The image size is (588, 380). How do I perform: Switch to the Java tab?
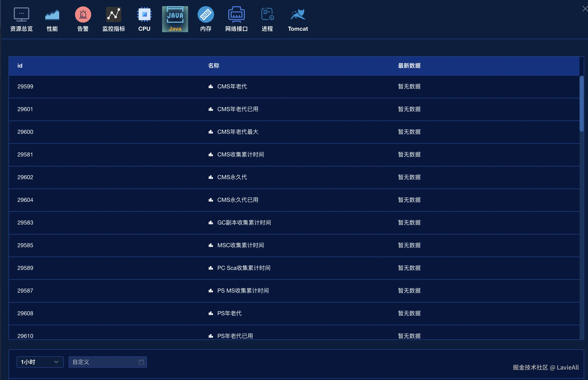click(175, 19)
